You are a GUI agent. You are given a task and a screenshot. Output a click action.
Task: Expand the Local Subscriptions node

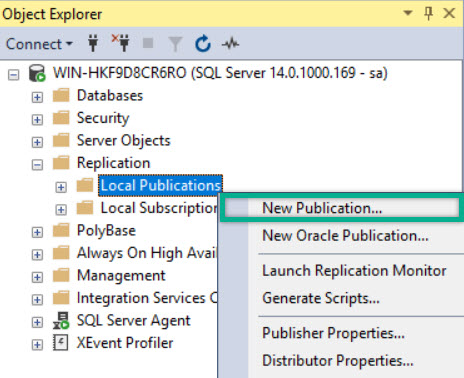61,210
